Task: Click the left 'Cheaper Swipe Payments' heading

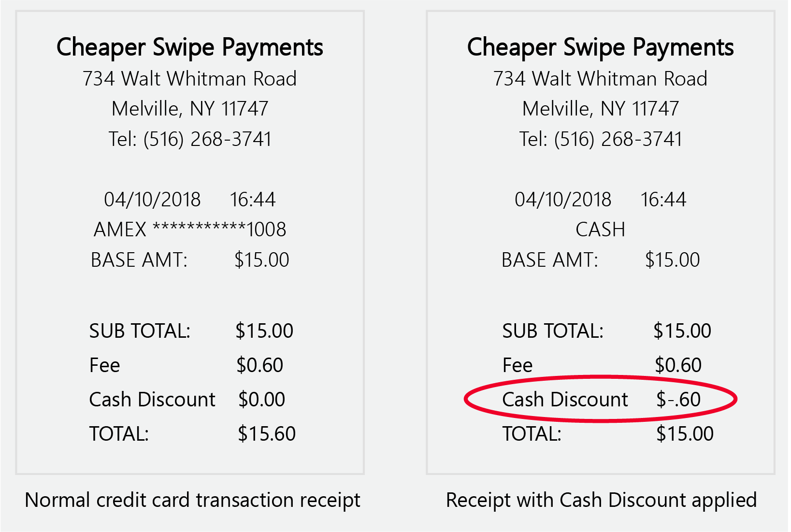Action: [x=190, y=47]
